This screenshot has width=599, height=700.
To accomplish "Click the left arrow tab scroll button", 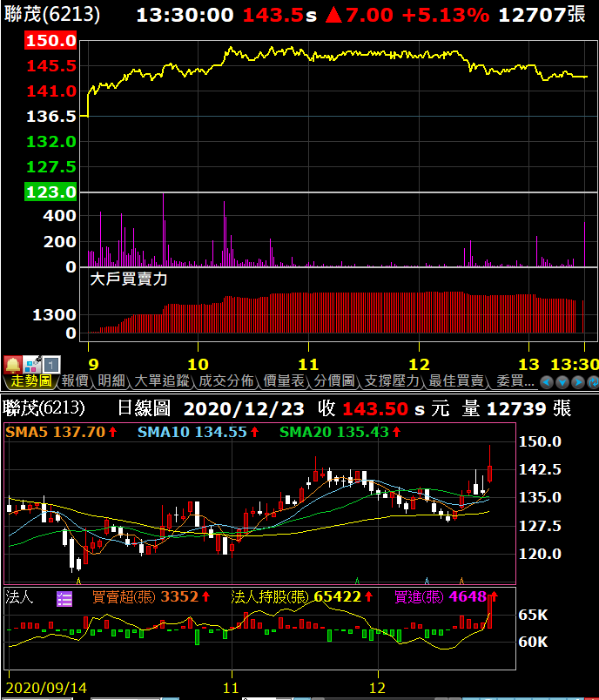I will 547,382.
